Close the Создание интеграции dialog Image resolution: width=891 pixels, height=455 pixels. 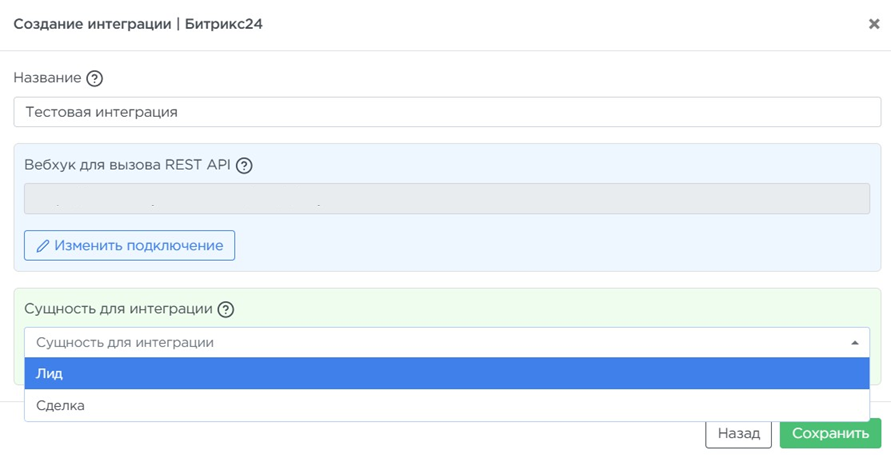click(874, 24)
